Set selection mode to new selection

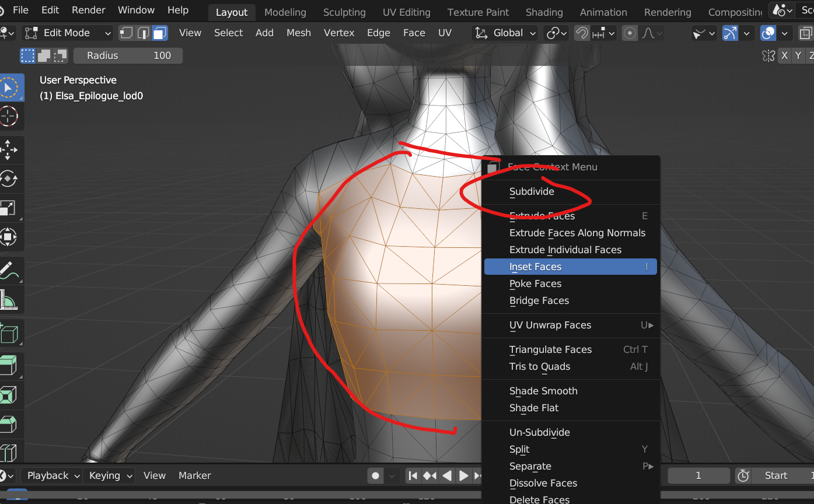point(27,55)
